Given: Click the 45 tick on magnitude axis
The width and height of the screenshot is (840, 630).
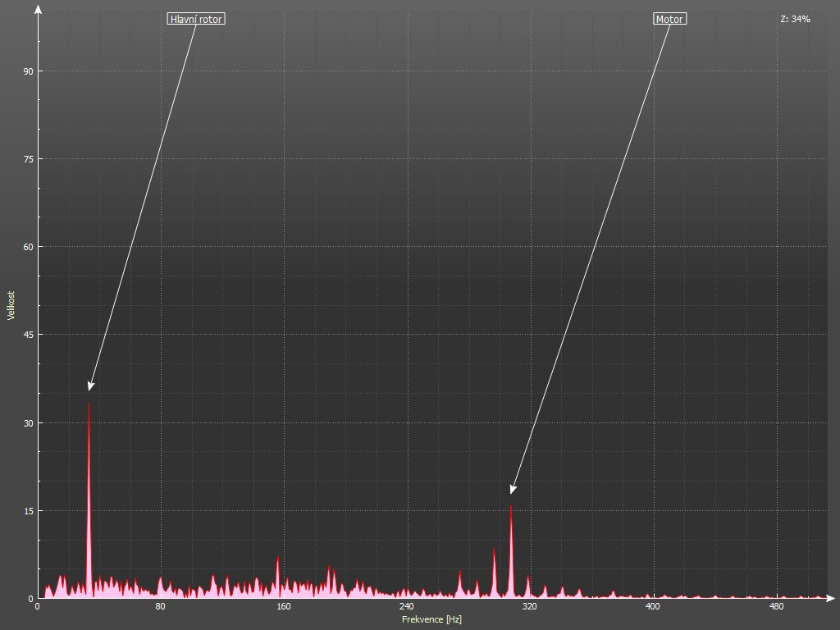Looking at the screenshot, I should [27, 335].
